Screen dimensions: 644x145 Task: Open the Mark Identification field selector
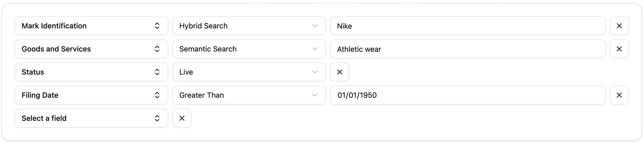pyautogui.click(x=91, y=26)
